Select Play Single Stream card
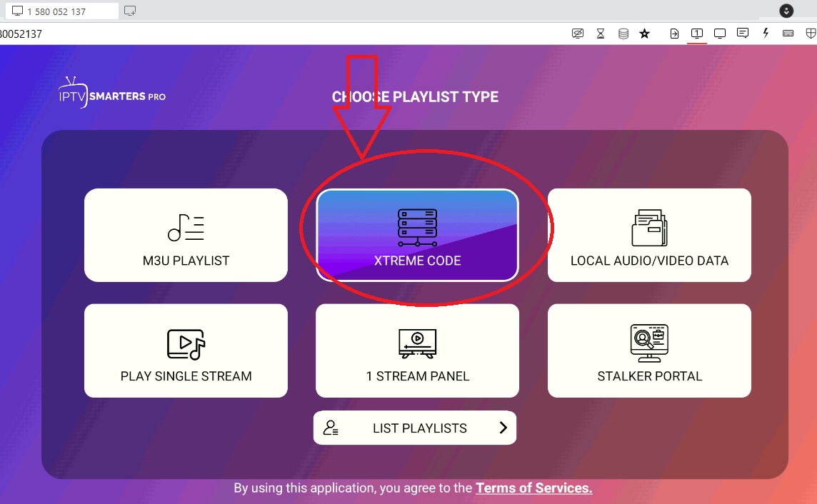 coord(186,351)
